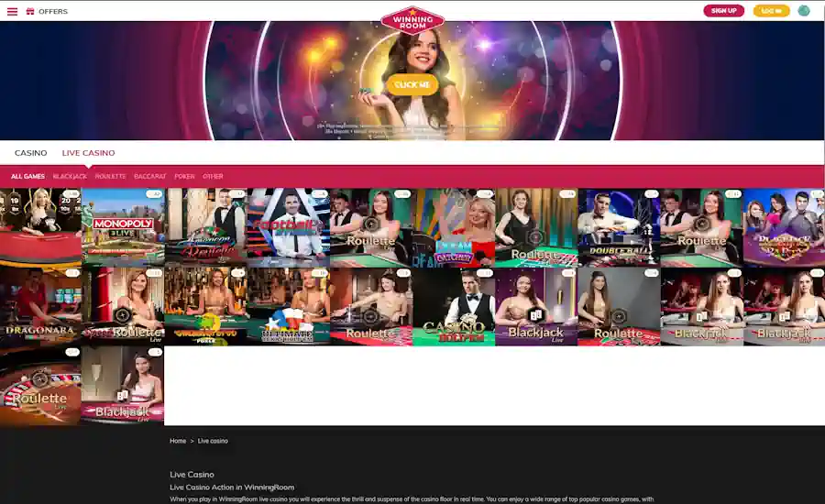Open Roulette thumbnail with gold curtain background

[536, 227]
